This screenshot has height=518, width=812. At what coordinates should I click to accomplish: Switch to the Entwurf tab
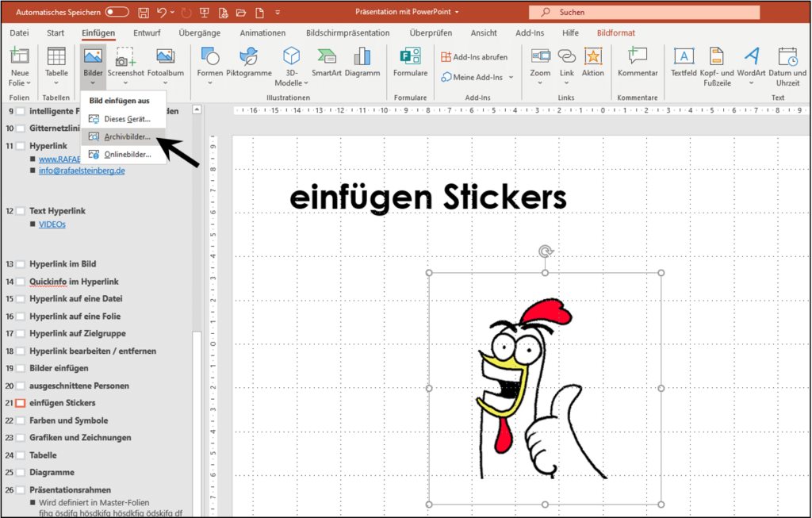pyautogui.click(x=147, y=33)
